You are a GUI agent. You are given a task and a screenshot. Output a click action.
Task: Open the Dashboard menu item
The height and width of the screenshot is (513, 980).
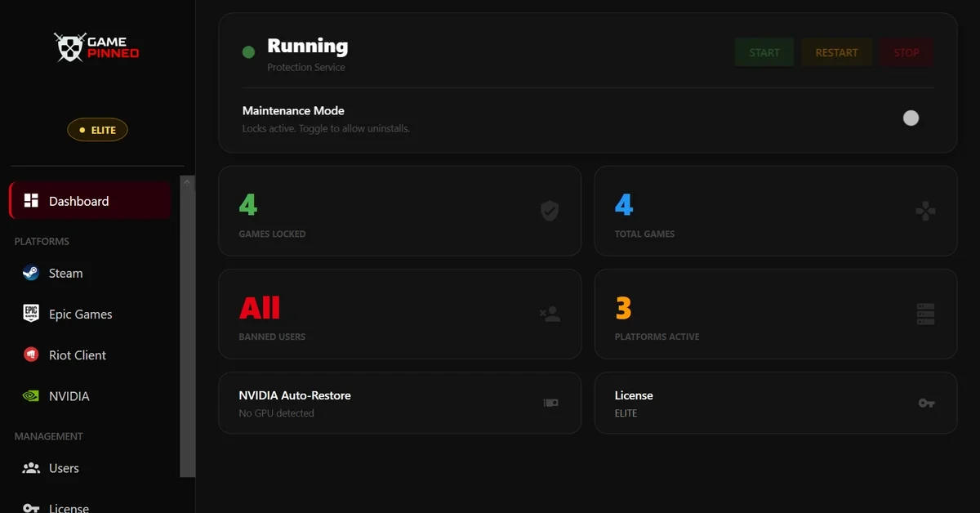pos(90,201)
